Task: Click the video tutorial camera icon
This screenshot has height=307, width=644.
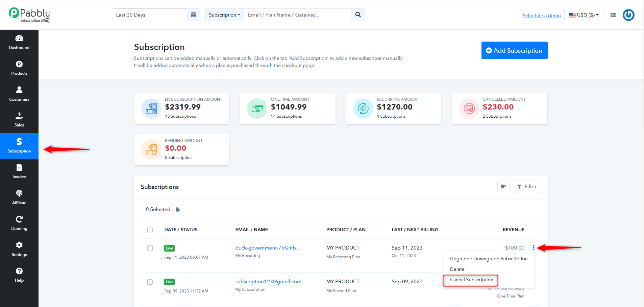Action: (x=503, y=186)
